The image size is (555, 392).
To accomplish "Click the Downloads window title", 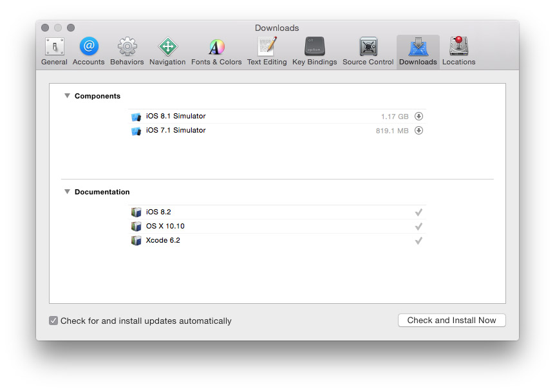I will point(277,28).
